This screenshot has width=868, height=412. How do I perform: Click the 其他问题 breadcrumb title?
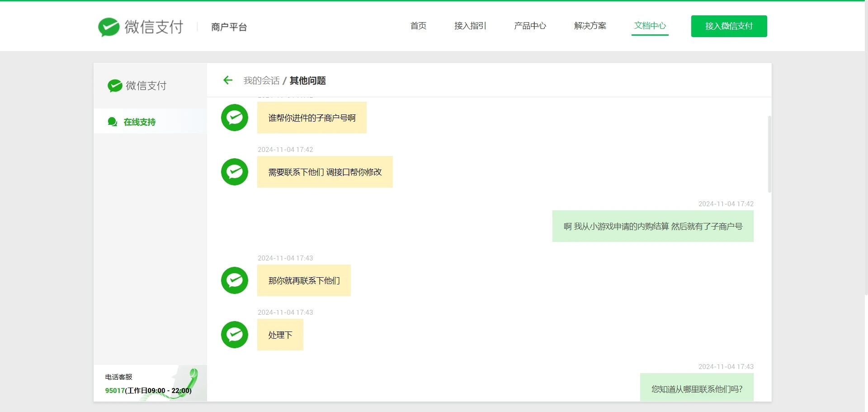307,81
